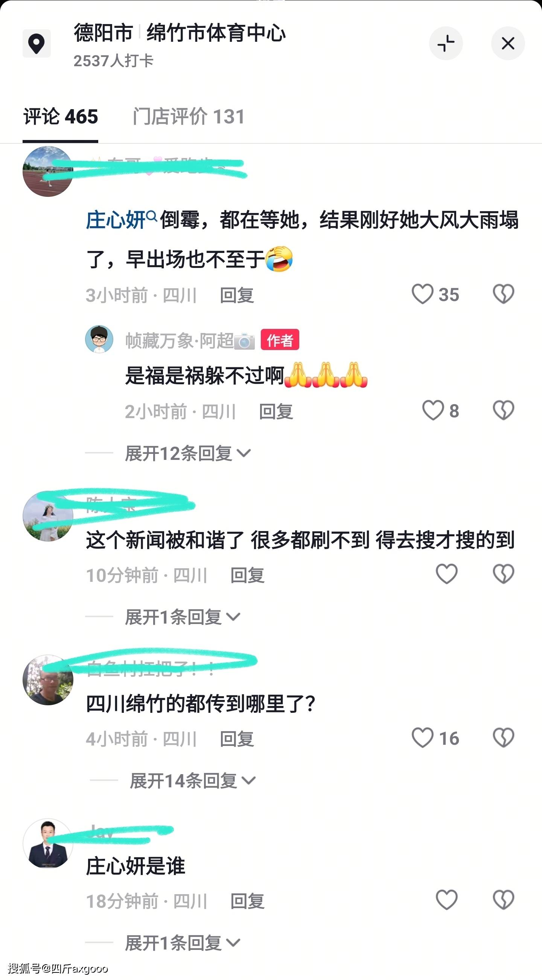Image resolution: width=542 pixels, height=980 pixels.
Task: Open 帧藏万象·阿超 author avatar
Action: tap(99, 339)
